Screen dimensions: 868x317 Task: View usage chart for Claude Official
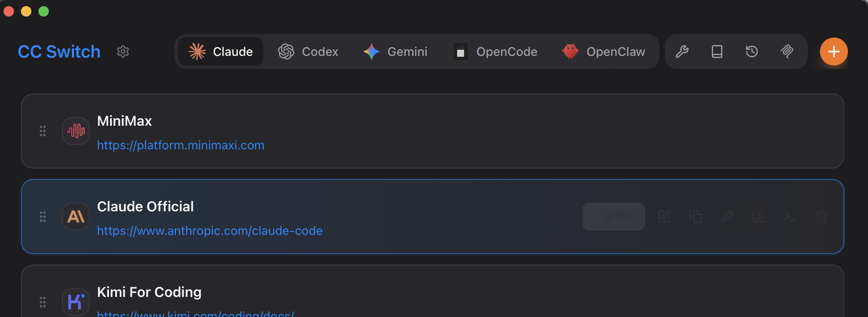pyautogui.click(x=759, y=217)
